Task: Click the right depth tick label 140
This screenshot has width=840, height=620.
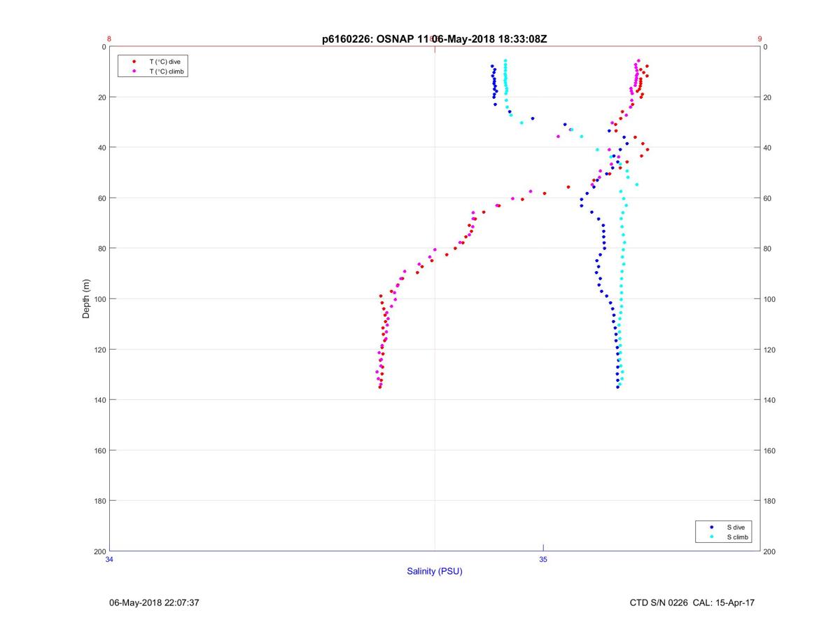Action: [x=769, y=400]
